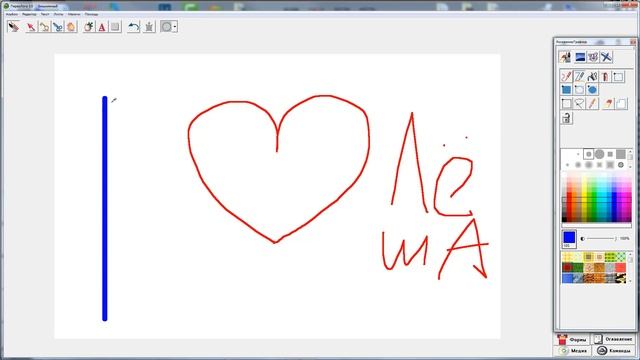Image resolution: width=640 pixels, height=360 pixels.
Task: Click the gray circle toolbar button
Action: tap(166, 27)
